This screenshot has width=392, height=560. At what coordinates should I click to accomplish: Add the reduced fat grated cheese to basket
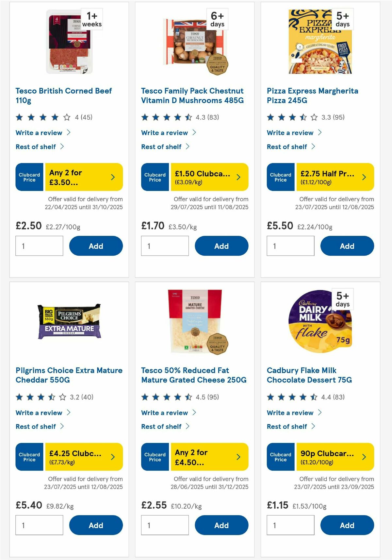pyautogui.click(x=221, y=525)
